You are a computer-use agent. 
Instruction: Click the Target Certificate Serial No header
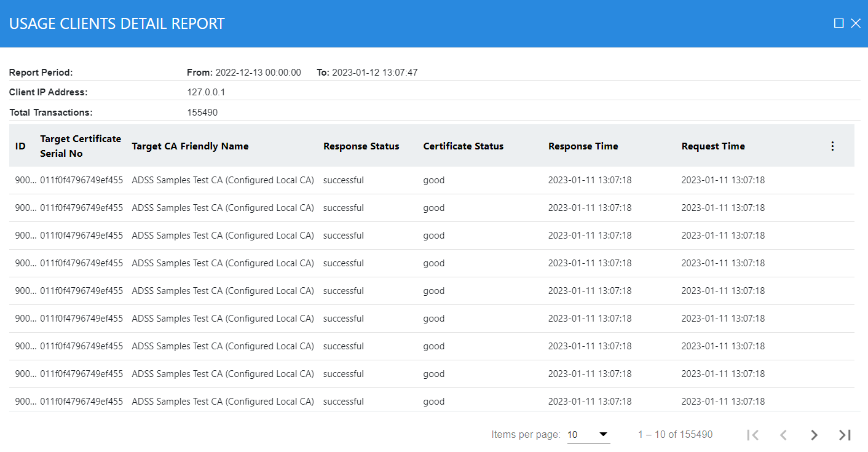81,146
